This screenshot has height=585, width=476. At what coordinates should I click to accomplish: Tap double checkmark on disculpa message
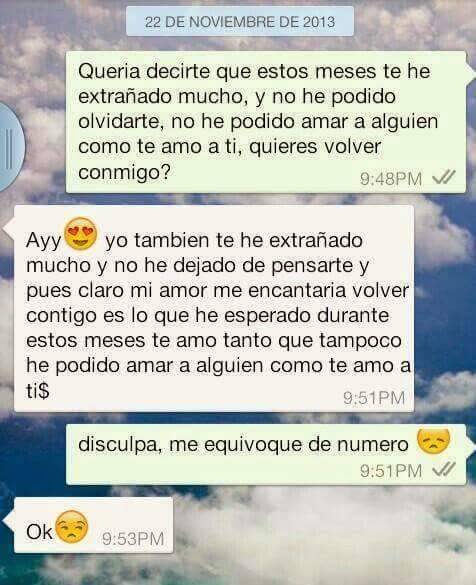point(444,469)
